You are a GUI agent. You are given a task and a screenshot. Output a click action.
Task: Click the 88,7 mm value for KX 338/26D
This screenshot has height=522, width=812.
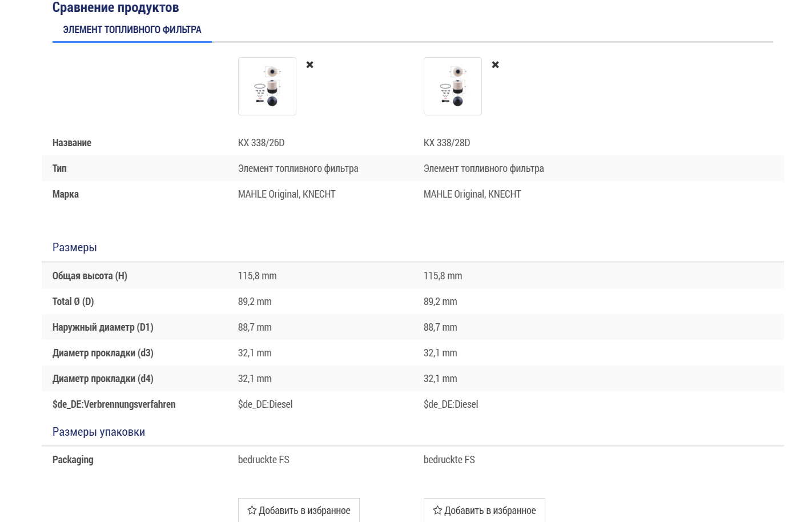[x=255, y=327]
